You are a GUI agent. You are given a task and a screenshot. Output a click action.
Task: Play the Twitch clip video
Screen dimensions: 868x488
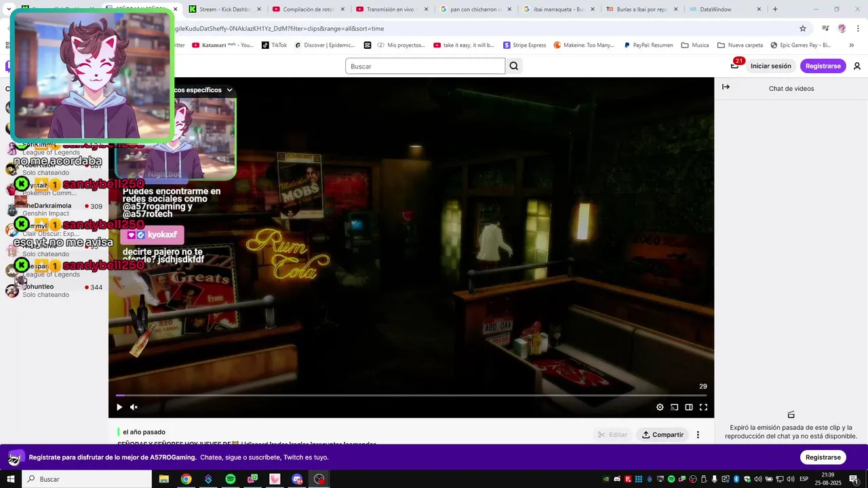(119, 407)
